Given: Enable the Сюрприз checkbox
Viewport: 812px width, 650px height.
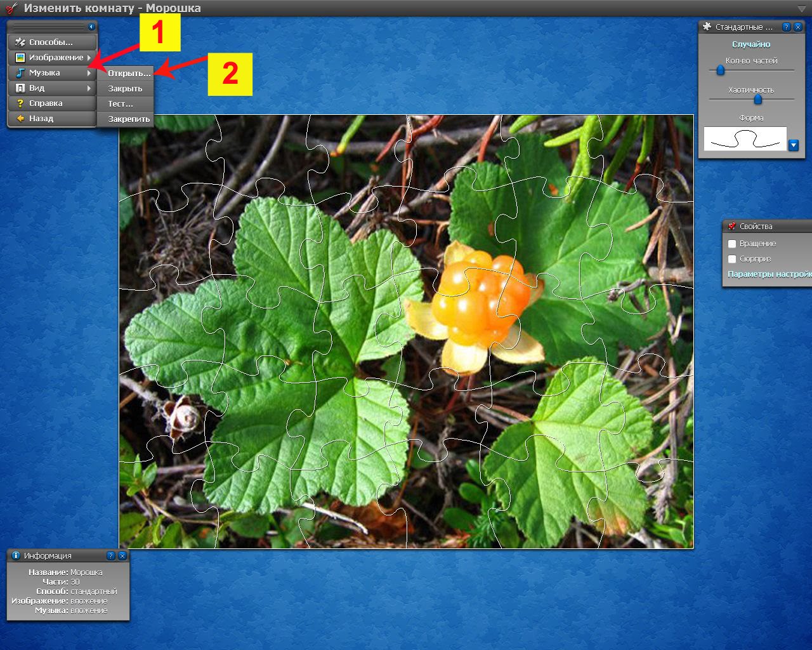Looking at the screenshot, I should point(732,259).
